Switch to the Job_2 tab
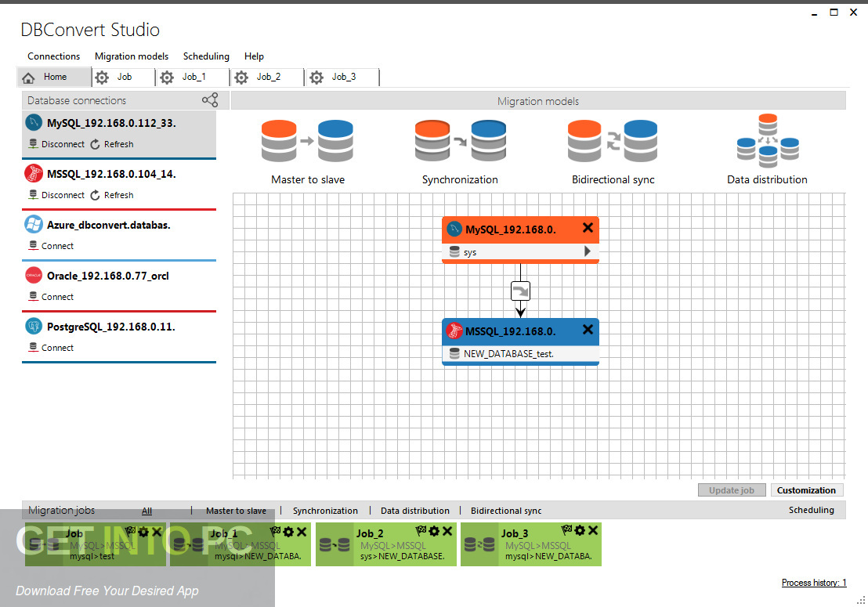The image size is (868, 607). 269,77
